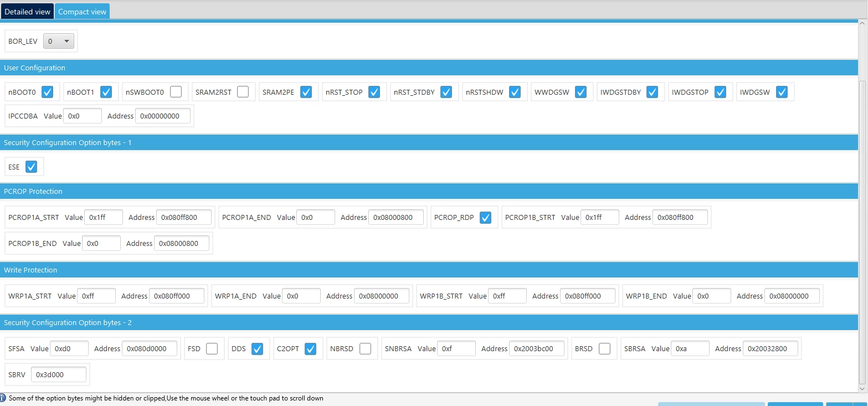The image size is (868, 406).
Task: Click the IPCCDBA address field
Action: (163, 116)
